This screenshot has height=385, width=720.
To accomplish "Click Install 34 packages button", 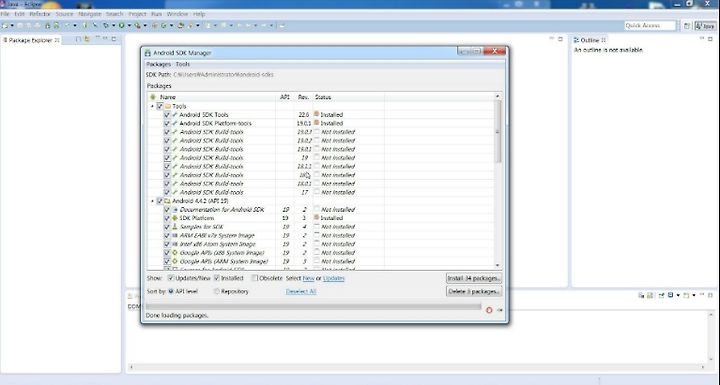I will click(473, 278).
